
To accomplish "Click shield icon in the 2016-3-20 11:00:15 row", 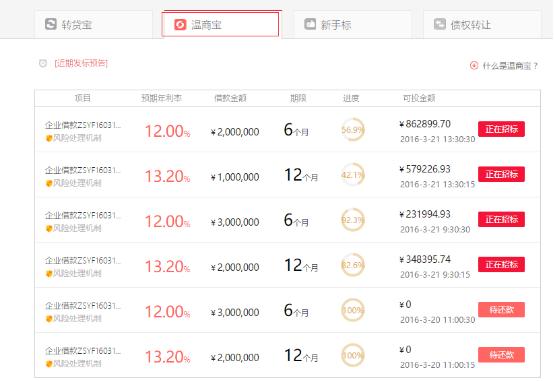I will pyautogui.click(x=49, y=364).
